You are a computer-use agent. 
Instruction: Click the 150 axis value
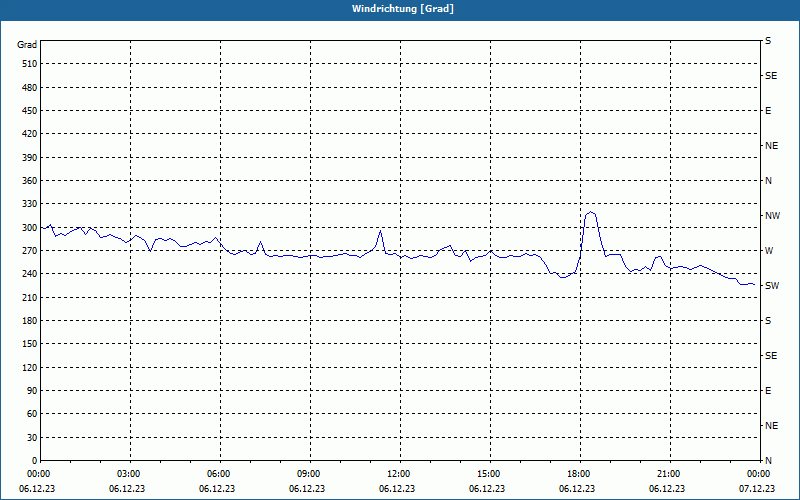[x=30, y=344]
